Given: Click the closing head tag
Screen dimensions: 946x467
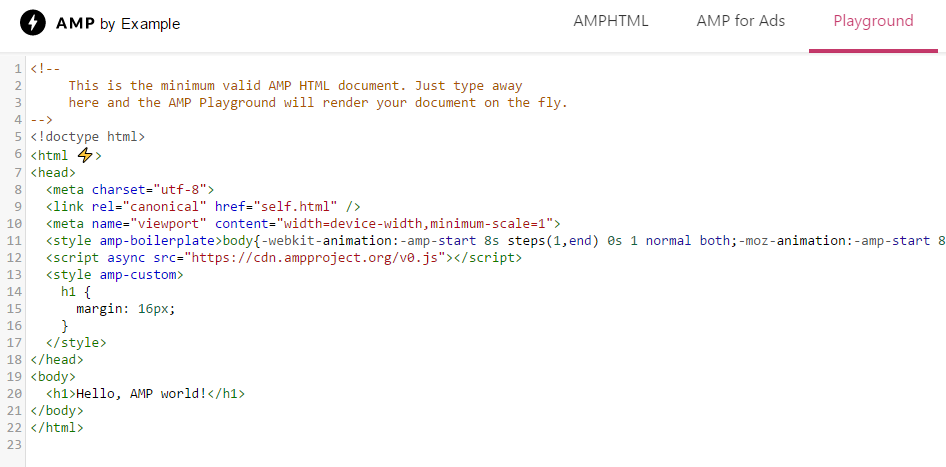Looking at the screenshot, I should coord(57,360).
